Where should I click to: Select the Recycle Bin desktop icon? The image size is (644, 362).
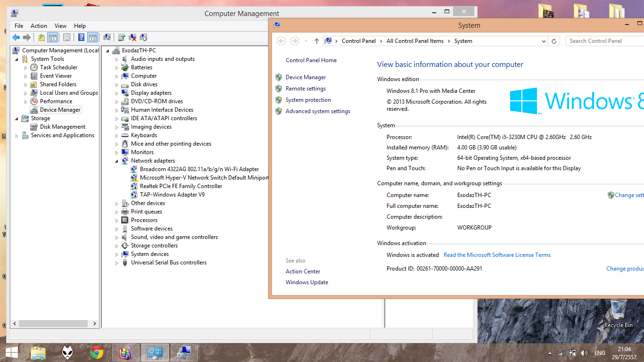click(619, 313)
